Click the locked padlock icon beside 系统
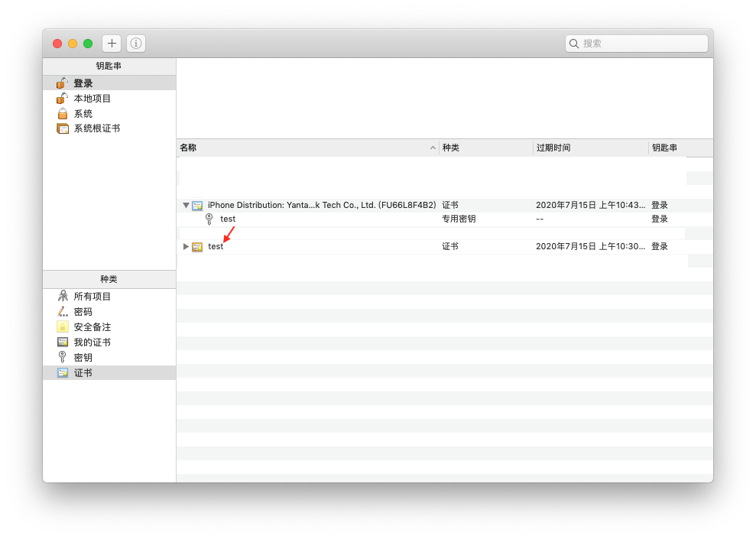This screenshot has height=539, width=756. coord(62,113)
